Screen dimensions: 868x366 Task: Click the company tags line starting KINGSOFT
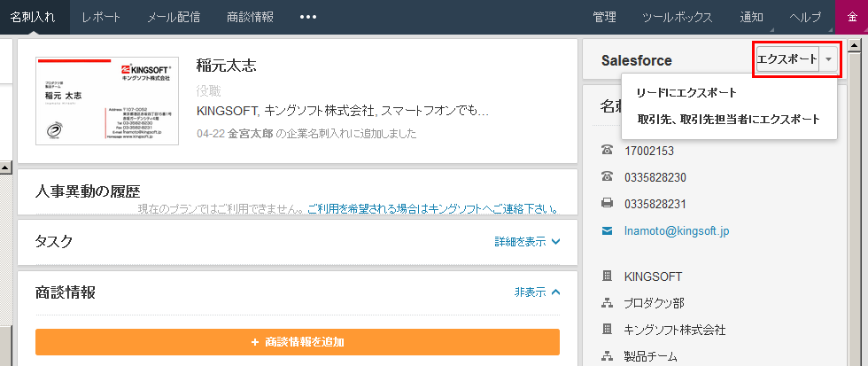click(x=343, y=111)
